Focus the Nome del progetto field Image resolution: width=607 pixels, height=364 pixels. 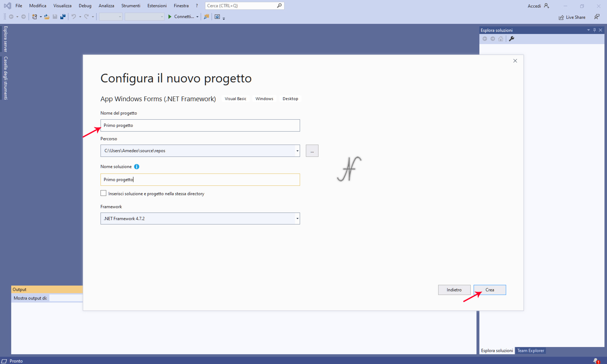point(200,125)
